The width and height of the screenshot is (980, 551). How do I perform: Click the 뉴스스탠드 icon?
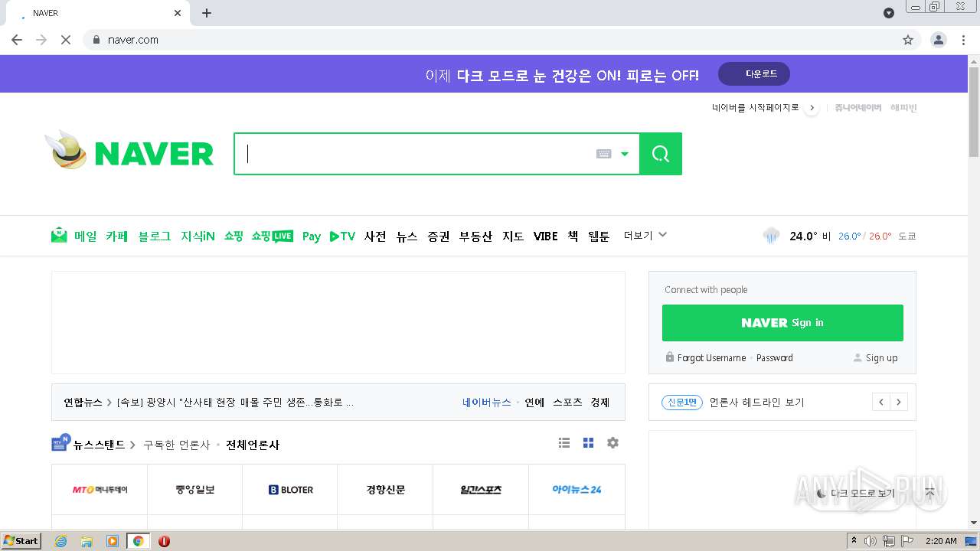(60, 443)
